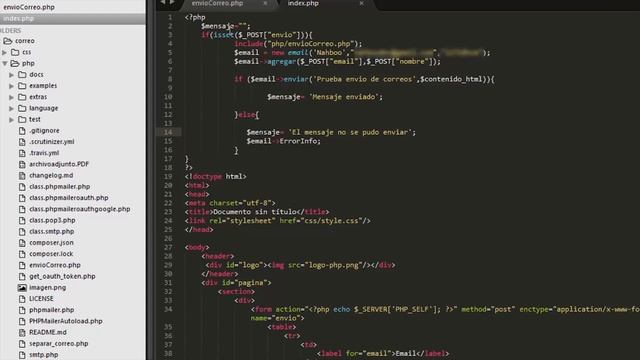Click the .scrutinizer.yml file icon
The width and height of the screenshot is (640, 360).
22,142
